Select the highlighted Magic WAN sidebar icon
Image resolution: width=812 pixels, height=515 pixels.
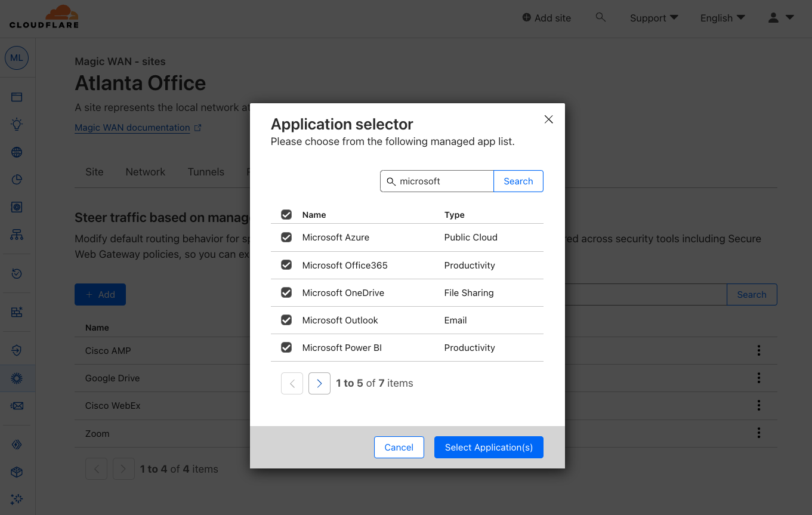point(17,378)
